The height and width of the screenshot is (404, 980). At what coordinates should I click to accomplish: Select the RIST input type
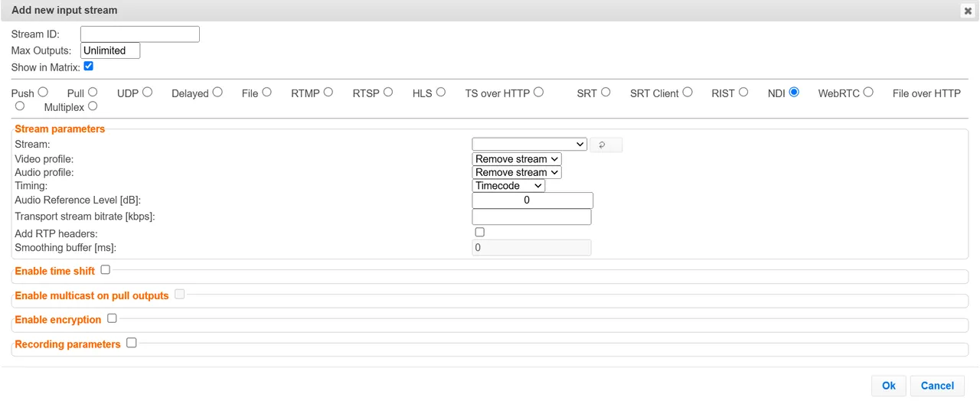[743, 92]
